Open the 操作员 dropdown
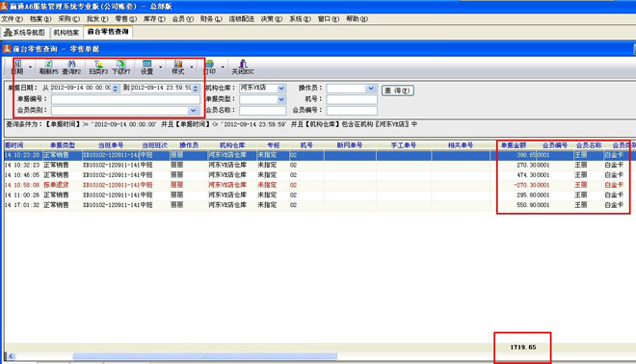Screen dimensions: 636x364 click(x=370, y=88)
